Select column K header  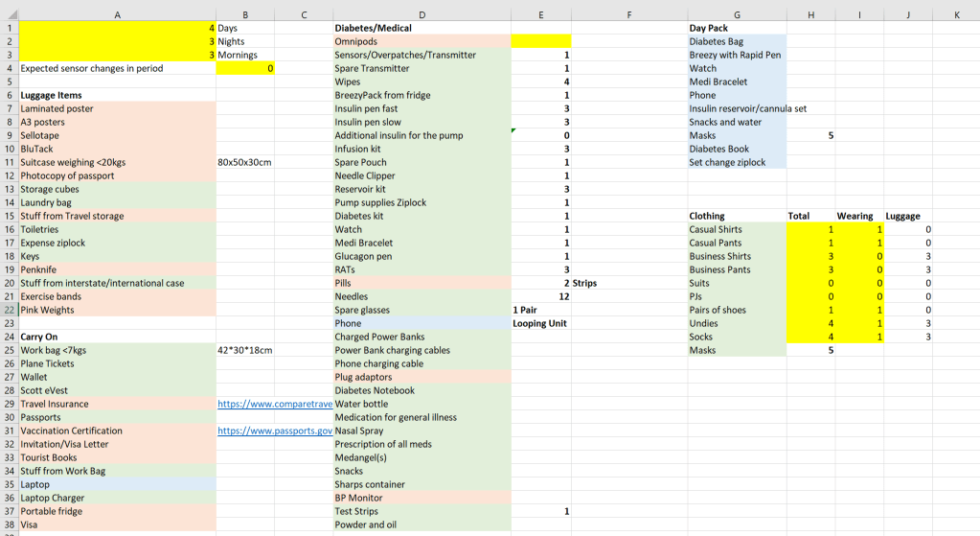956,14
